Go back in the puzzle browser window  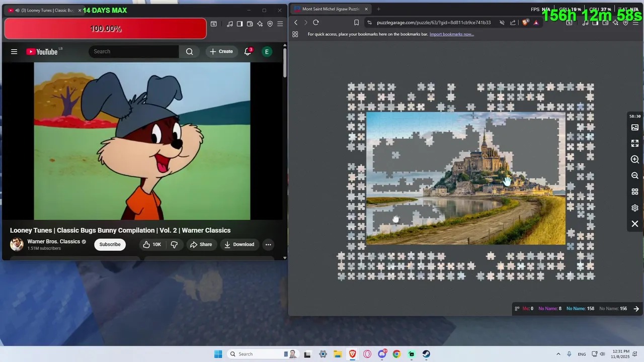point(296,23)
